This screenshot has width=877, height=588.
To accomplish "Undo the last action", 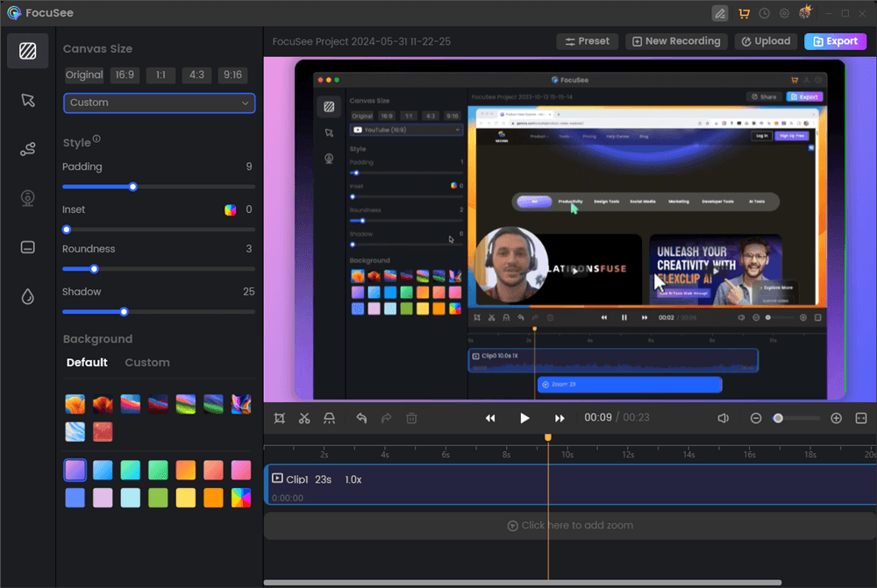I will click(x=361, y=418).
